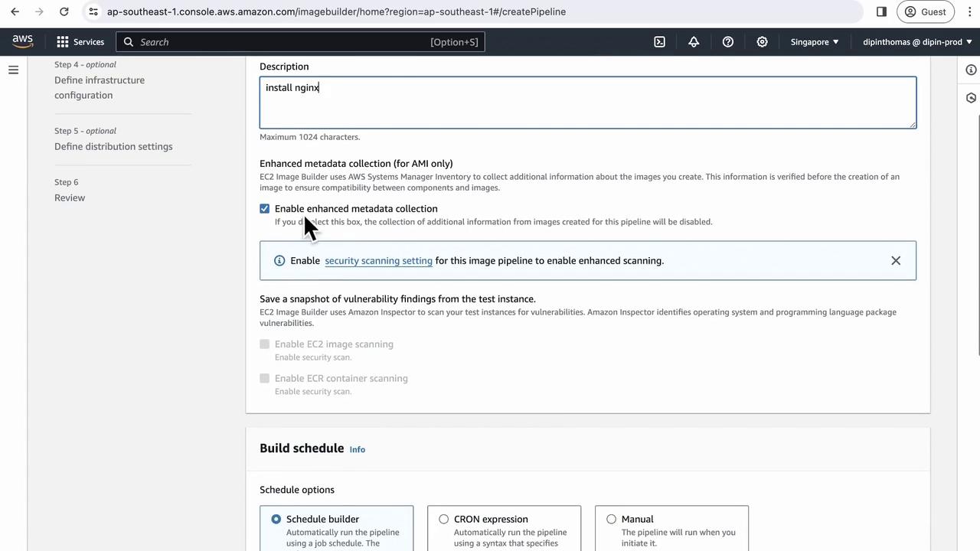980x551 pixels.
Task: Open the AWS support help icon
Action: coord(728,42)
